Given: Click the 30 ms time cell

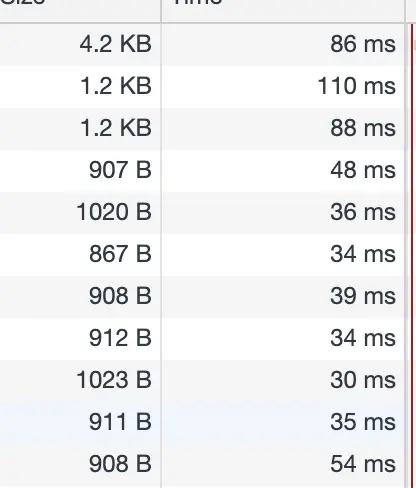Looking at the screenshot, I should [283, 380].
